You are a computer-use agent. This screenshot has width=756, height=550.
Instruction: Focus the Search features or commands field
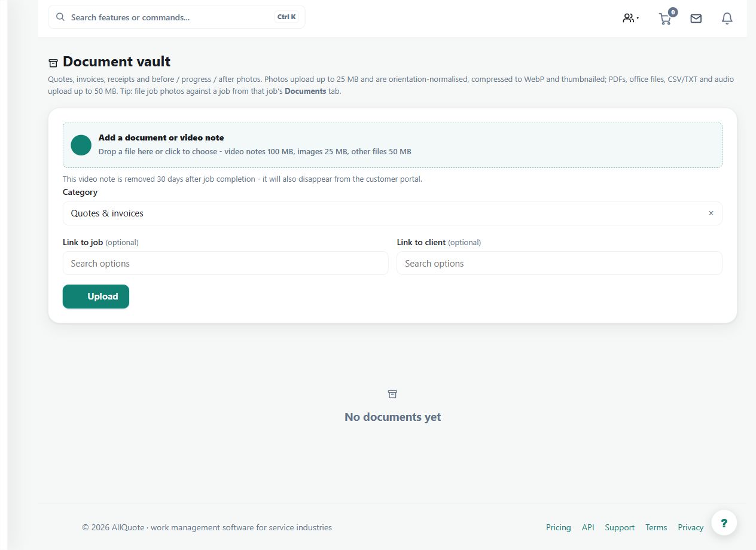click(x=176, y=17)
